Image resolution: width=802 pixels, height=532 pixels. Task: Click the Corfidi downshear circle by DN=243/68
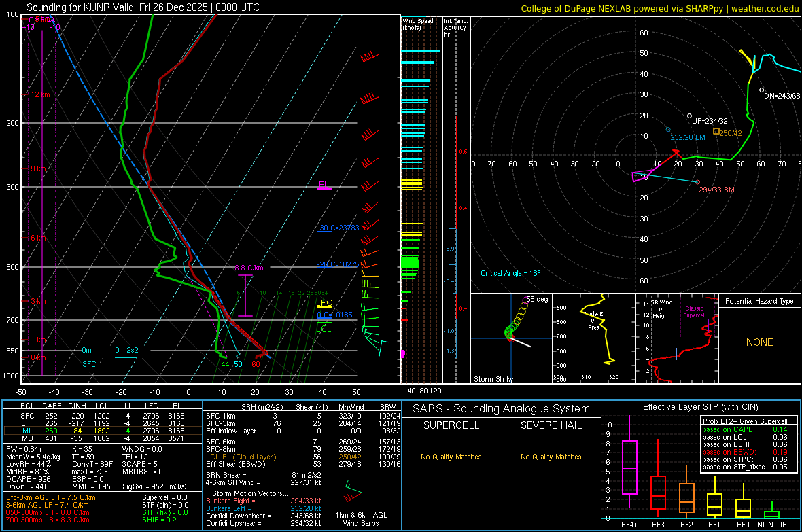tap(762, 90)
